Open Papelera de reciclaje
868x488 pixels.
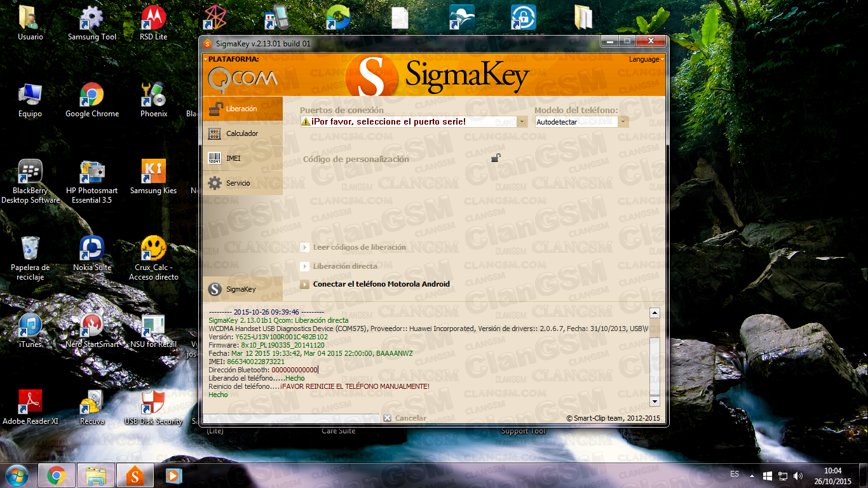(30, 258)
